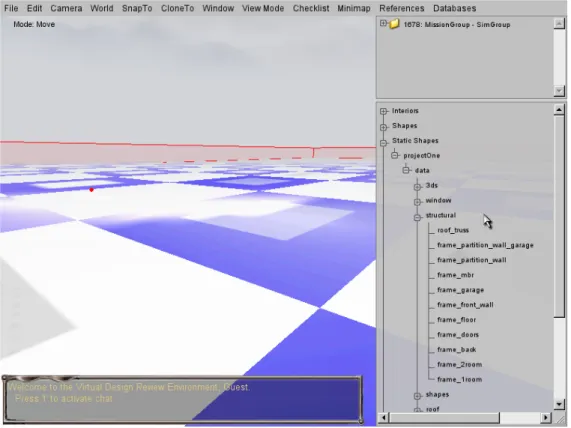Select the frame_floor item
The height and width of the screenshot is (428, 571).
(x=457, y=320)
